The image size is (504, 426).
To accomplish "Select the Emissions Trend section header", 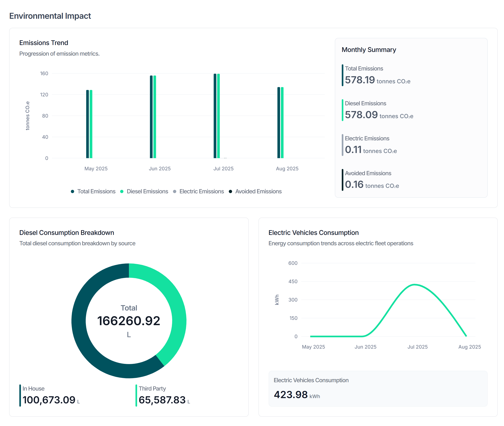I will (43, 43).
